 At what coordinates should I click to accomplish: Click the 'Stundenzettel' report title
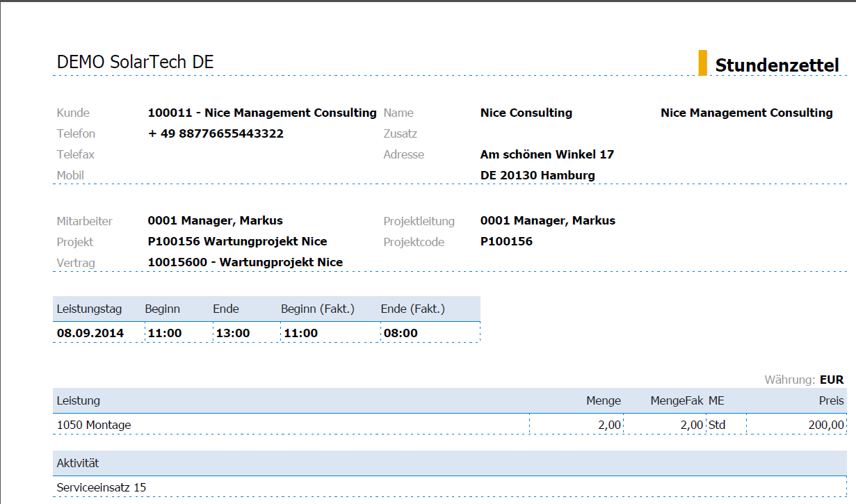[x=777, y=65]
